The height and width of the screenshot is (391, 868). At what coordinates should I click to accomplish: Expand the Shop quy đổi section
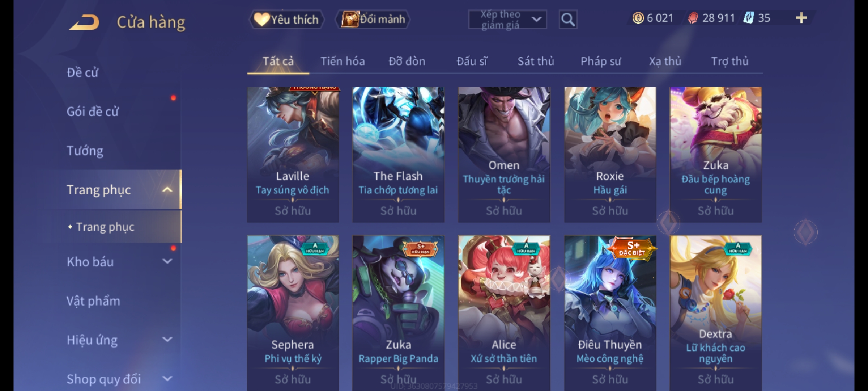click(x=167, y=379)
